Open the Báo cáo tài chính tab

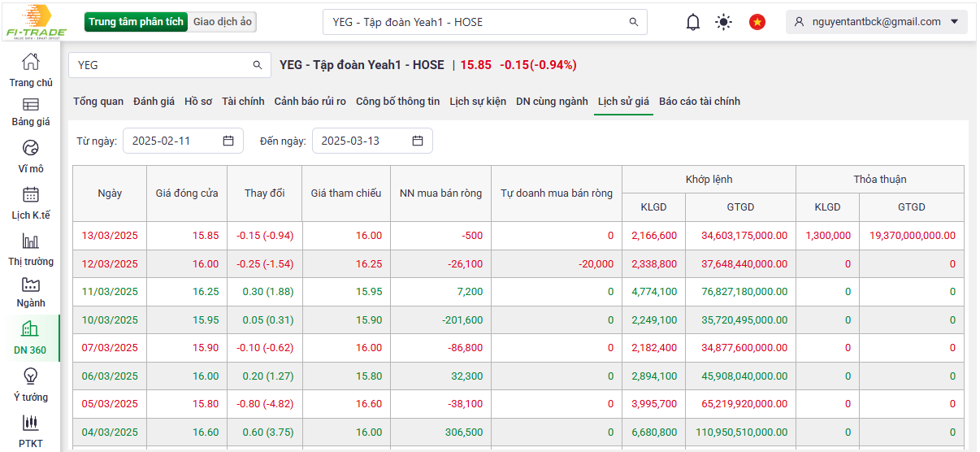pyautogui.click(x=699, y=102)
